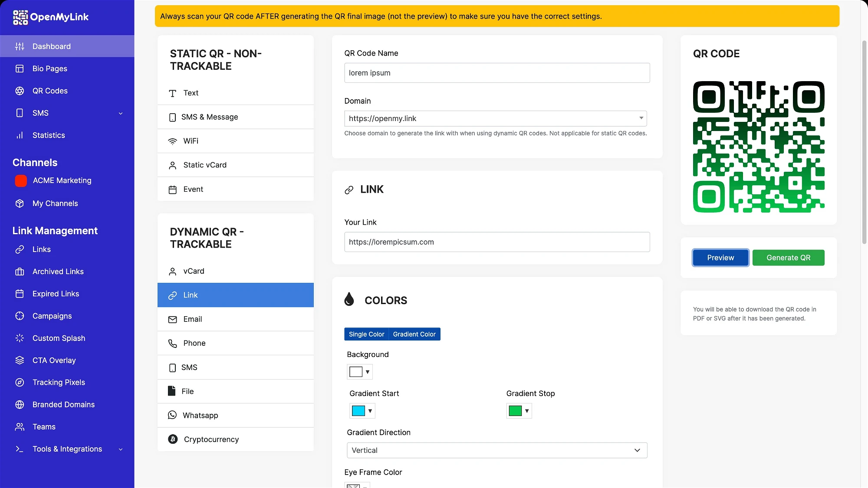Click the Generate QR button

click(788, 258)
